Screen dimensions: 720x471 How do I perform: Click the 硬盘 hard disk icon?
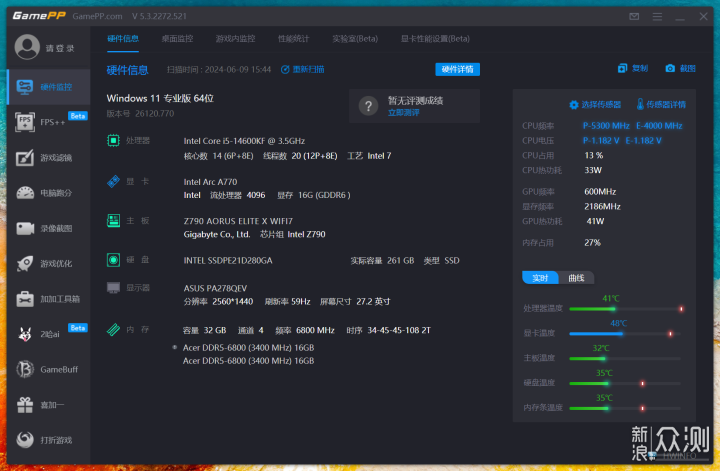pyautogui.click(x=113, y=260)
